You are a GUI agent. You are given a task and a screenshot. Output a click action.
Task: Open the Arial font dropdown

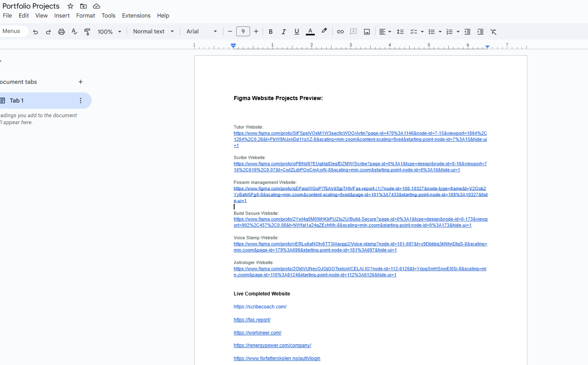(202, 32)
